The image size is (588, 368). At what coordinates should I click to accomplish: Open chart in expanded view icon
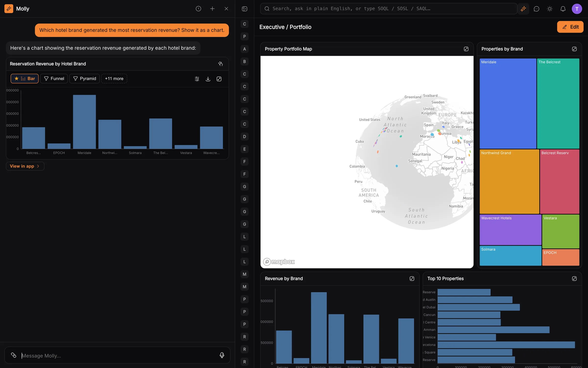pyautogui.click(x=219, y=79)
